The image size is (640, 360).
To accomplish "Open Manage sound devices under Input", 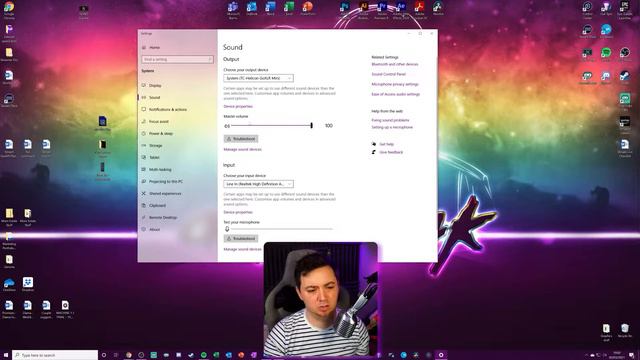I will (242, 249).
